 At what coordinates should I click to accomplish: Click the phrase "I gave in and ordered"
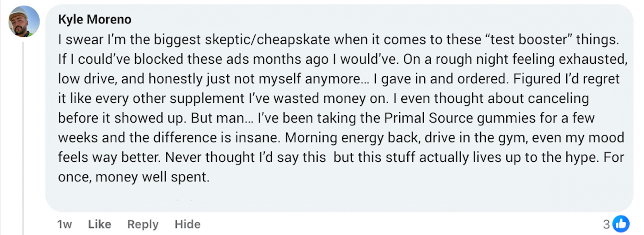440,79
